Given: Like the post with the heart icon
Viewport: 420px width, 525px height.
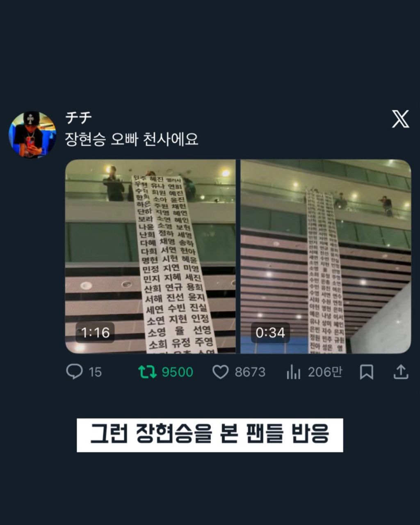Looking at the screenshot, I should [220, 372].
